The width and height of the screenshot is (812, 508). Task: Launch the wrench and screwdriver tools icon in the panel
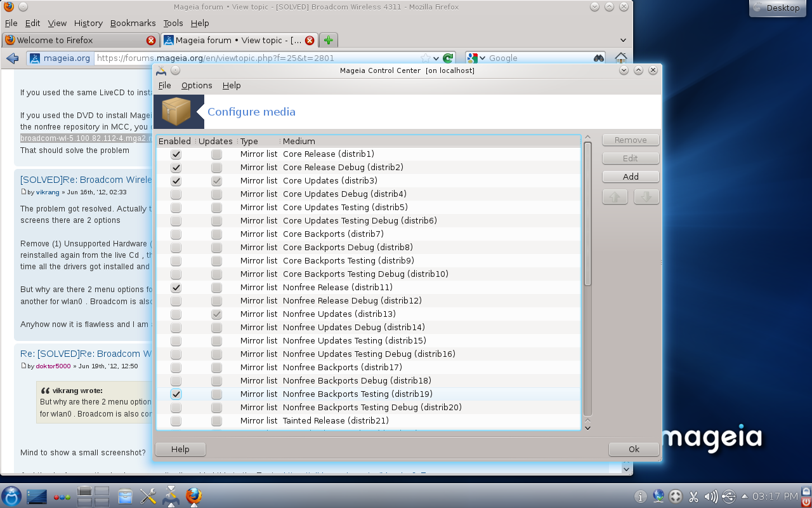point(148,496)
